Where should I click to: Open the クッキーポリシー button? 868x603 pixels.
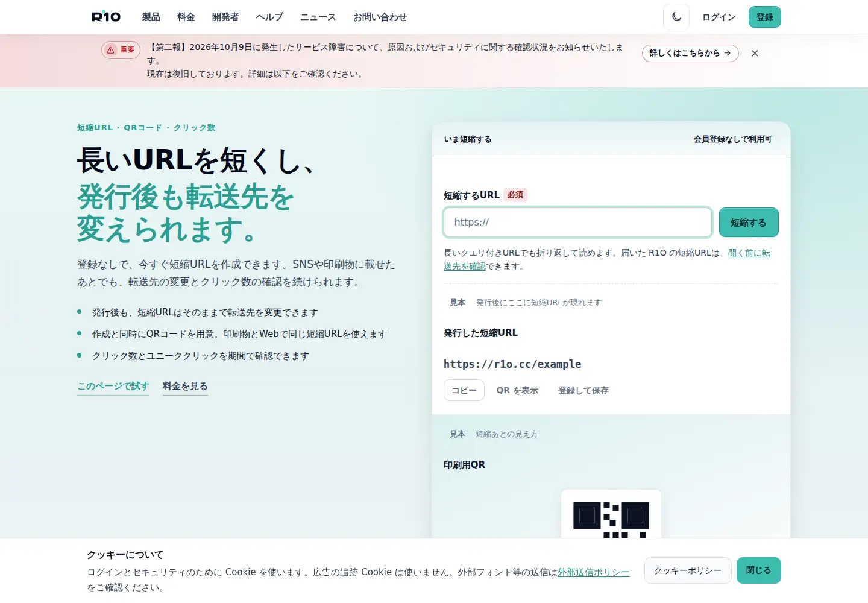pos(688,570)
